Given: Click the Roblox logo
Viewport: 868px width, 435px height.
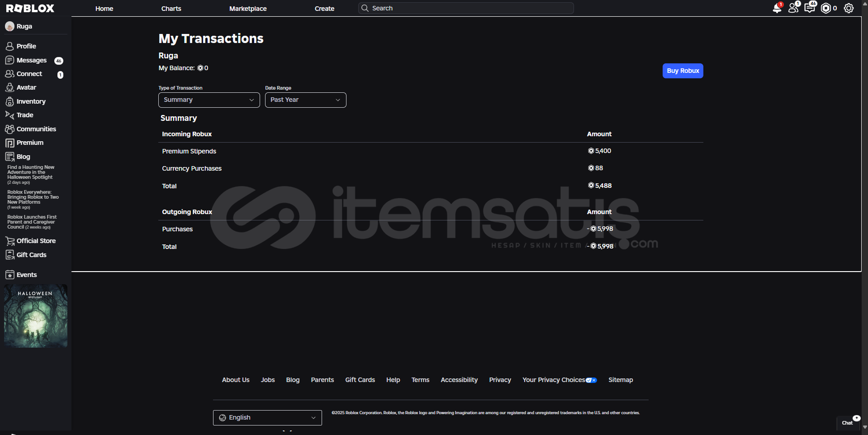Looking at the screenshot, I should (x=30, y=8).
